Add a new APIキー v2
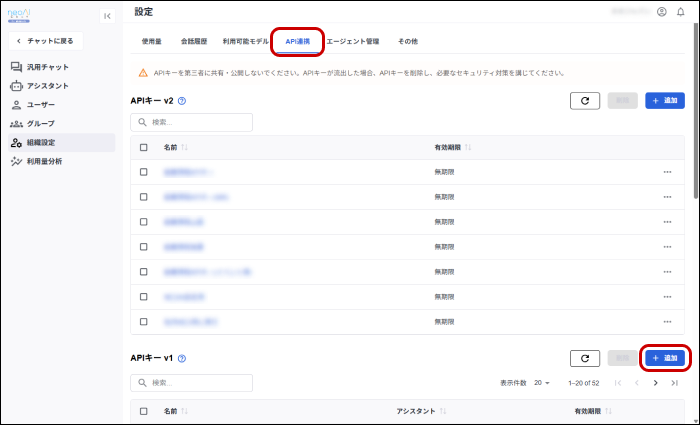The height and width of the screenshot is (425, 700). point(665,101)
